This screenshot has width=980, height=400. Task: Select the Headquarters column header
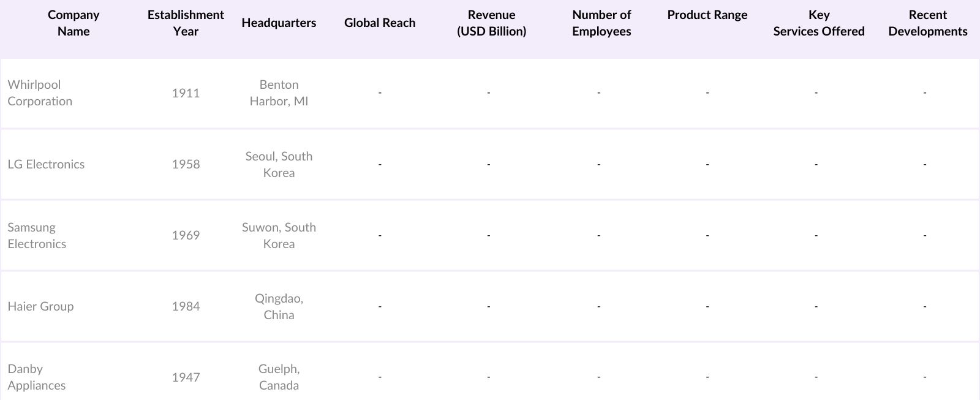coord(279,23)
